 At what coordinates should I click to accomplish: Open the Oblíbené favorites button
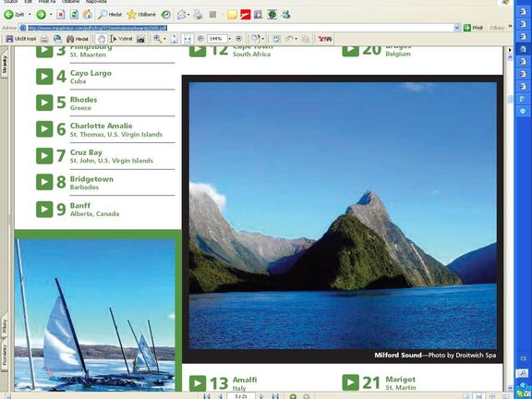(141, 15)
